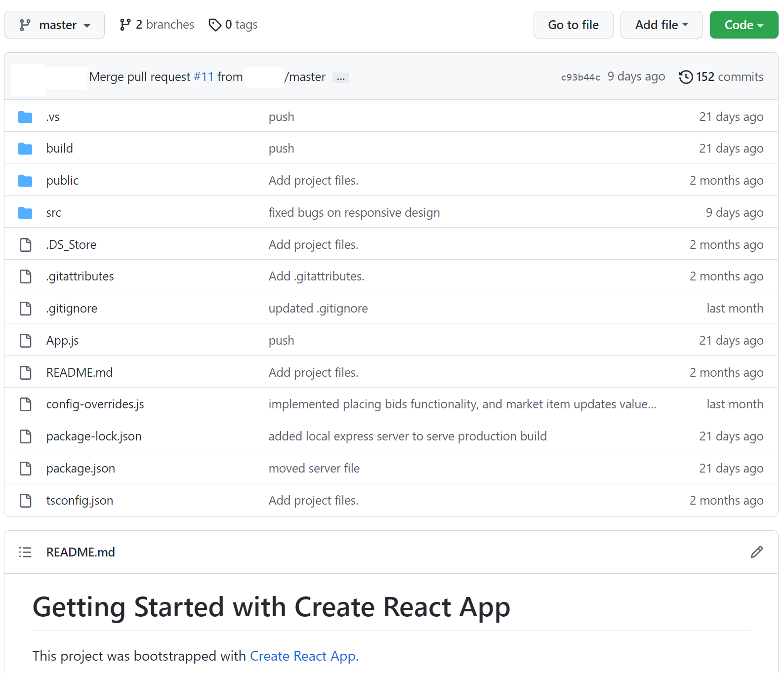Expand the commit message ellipsis

pyautogui.click(x=341, y=78)
